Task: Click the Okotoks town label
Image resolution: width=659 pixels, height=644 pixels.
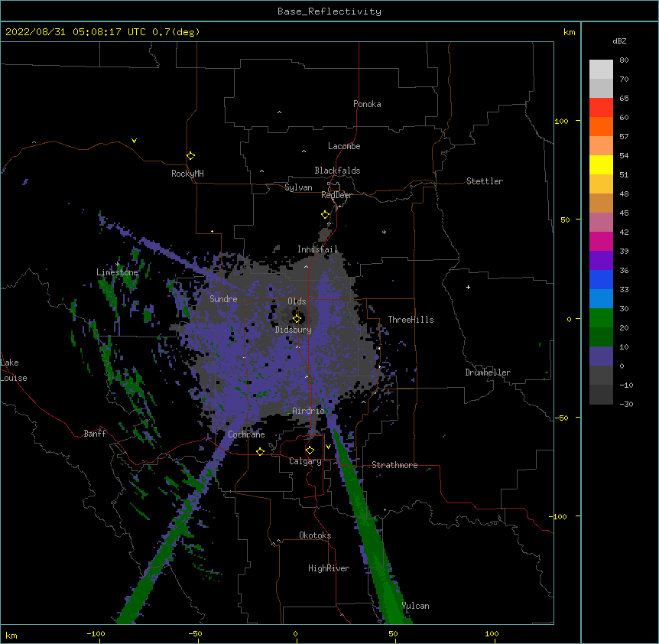Action: (x=315, y=535)
